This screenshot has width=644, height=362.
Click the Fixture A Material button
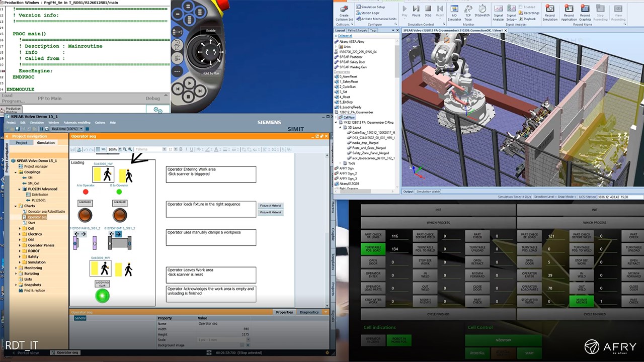tap(271, 206)
